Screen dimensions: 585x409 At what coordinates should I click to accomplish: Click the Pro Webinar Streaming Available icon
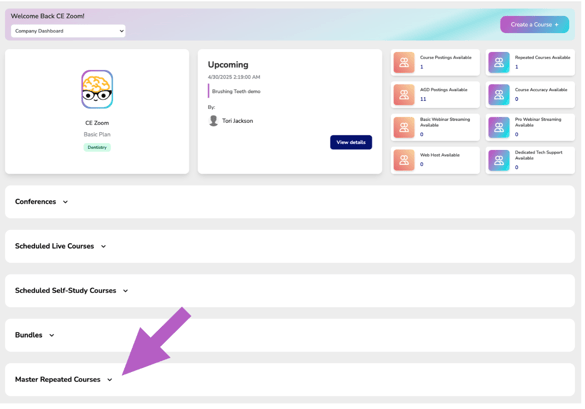click(x=499, y=127)
